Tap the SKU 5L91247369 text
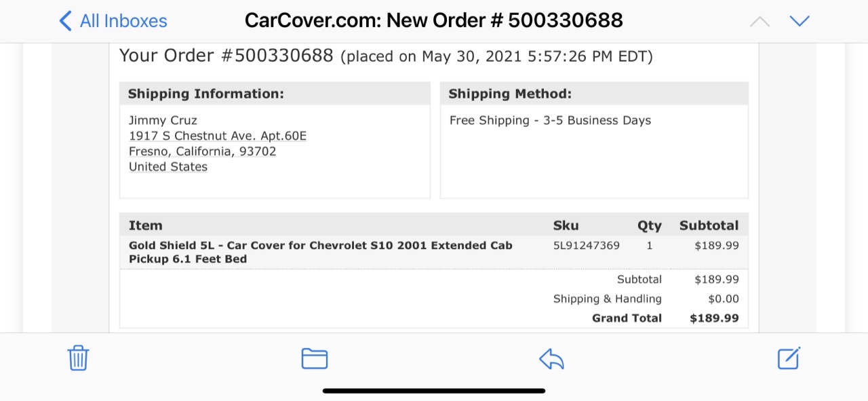This screenshot has width=868, height=401. pos(587,246)
